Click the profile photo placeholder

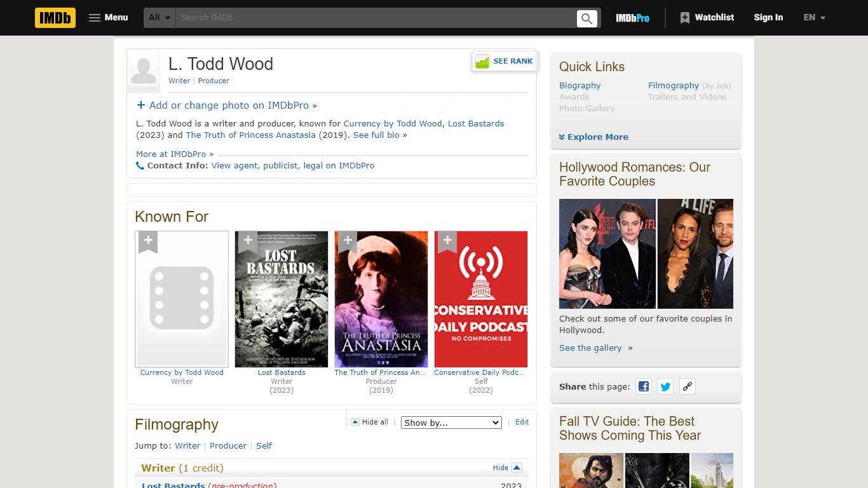[144, 71]
